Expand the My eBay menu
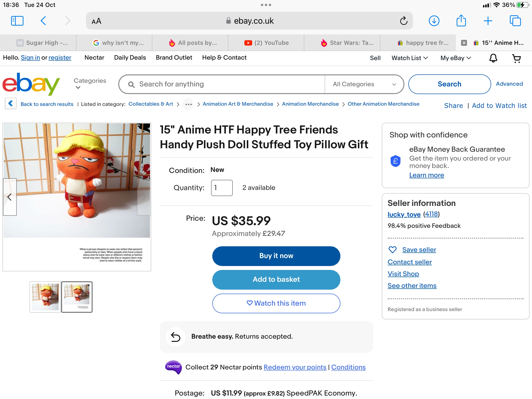Viewport: 532px width, 399px height. [455, 58]
